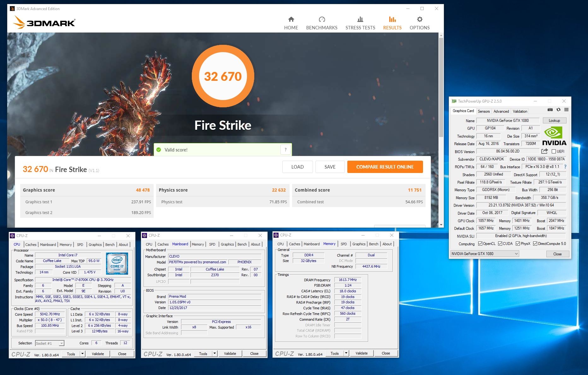Click the GPU-Z title bar icon

(454, 101)
